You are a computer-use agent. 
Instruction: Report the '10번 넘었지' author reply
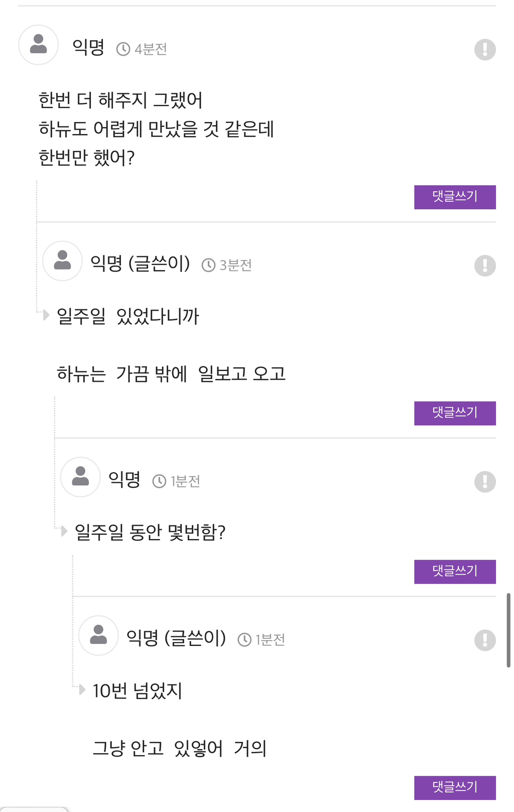[x=484, y=640]
